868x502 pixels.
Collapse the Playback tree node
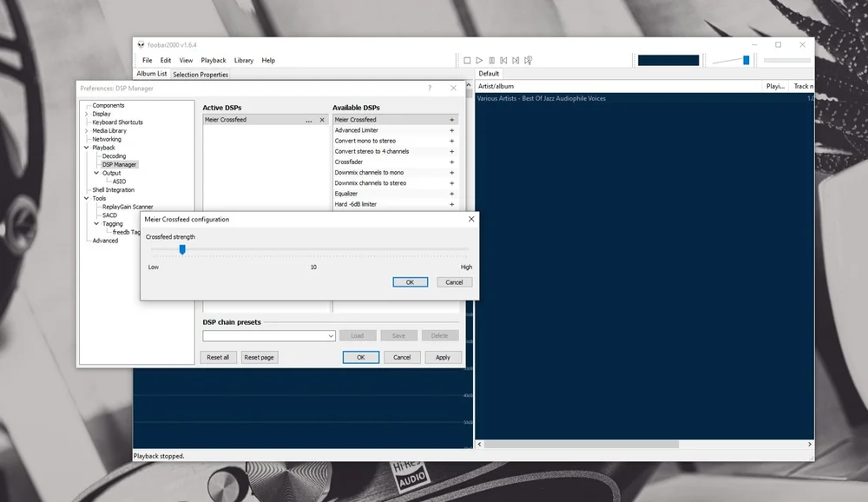coord(86,148)
